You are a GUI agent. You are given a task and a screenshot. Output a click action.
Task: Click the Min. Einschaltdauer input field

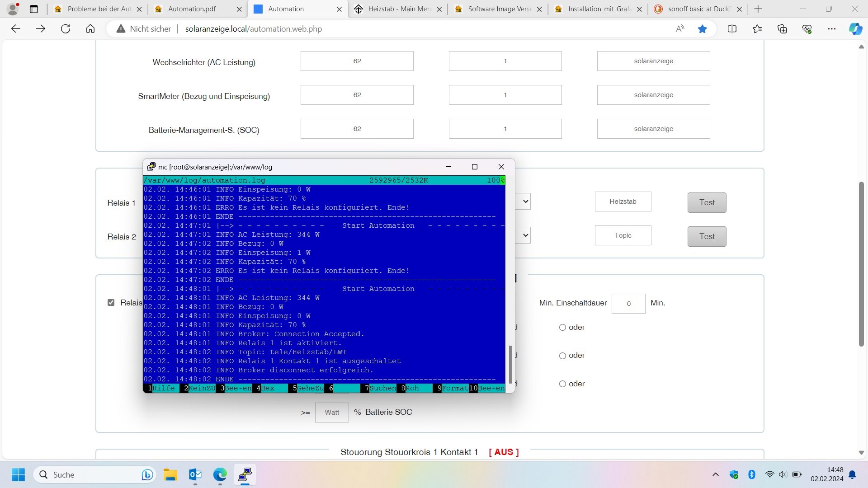(x=628, y=304)
